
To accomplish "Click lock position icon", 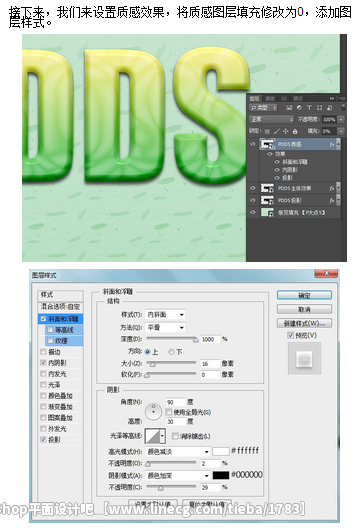I will point(286,131).
